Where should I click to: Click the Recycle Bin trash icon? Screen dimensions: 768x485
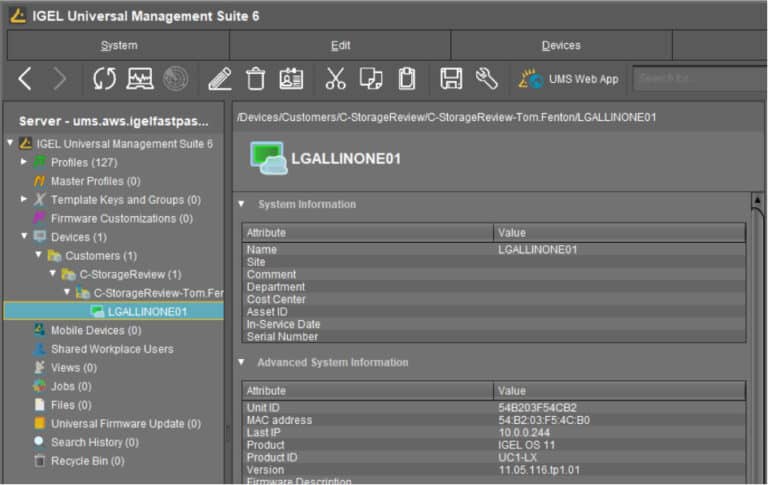(x=40, y=461)
